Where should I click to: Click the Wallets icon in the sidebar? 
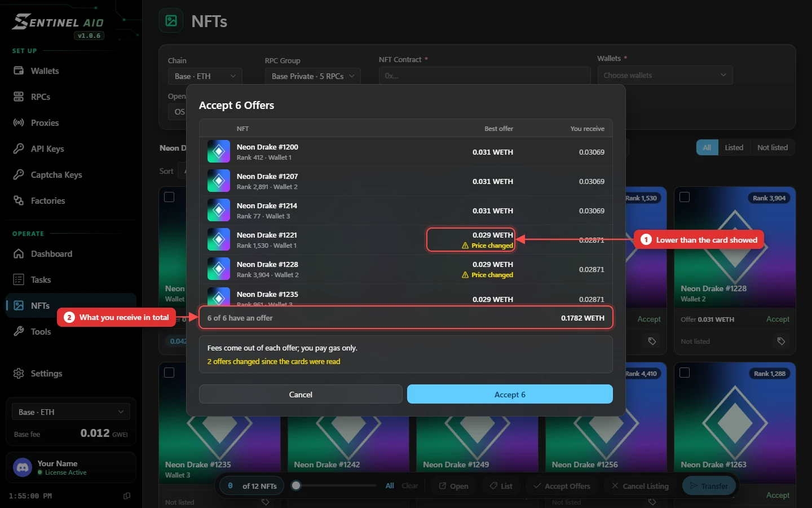19,71
